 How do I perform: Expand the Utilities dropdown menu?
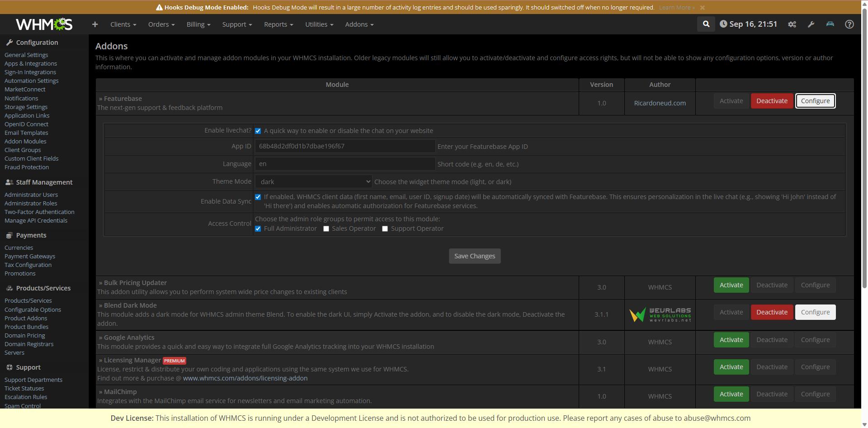319,24
